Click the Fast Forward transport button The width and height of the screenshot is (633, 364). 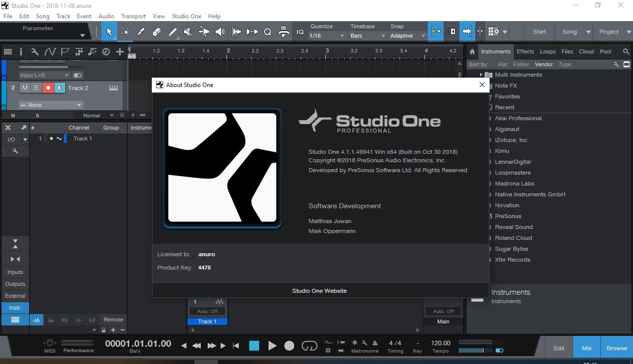point(212,346)
